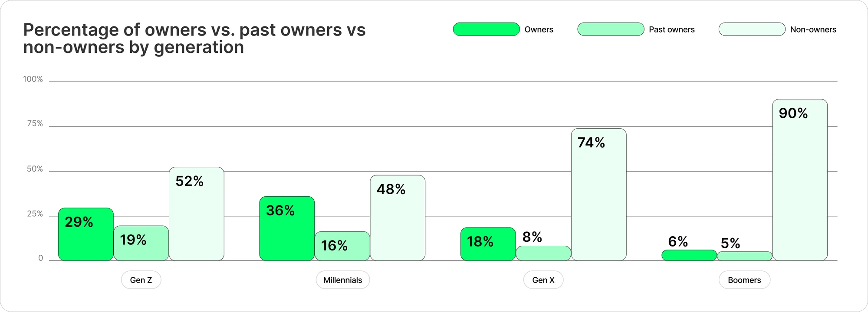Select the Gen Z category label

pos(141,280)
